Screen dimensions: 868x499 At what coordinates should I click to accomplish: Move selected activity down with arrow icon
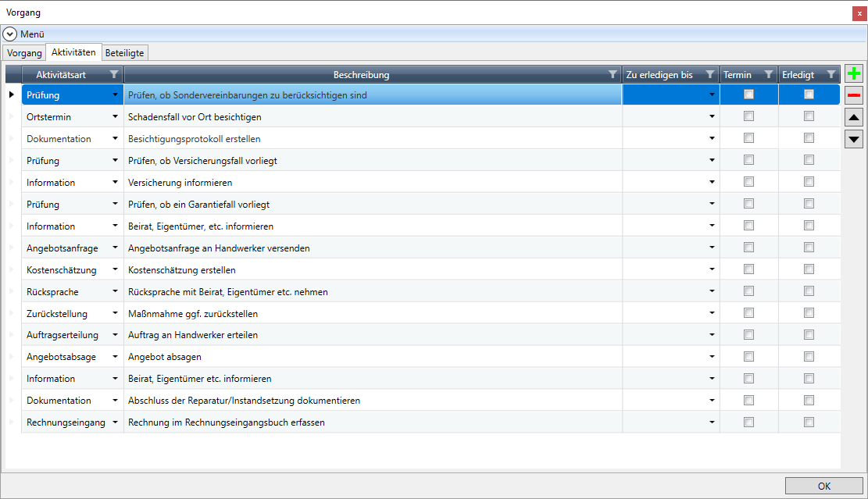[855, 139]
